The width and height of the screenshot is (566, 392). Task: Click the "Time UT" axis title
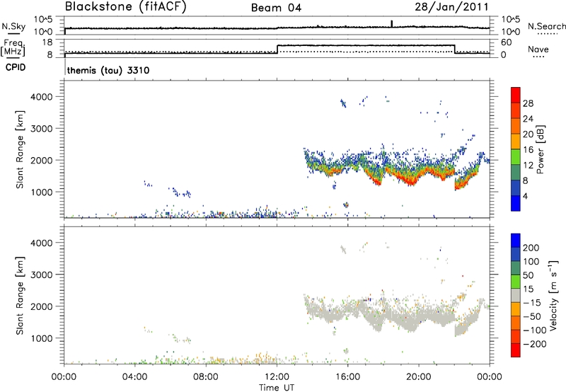click(x=277, y=388)
